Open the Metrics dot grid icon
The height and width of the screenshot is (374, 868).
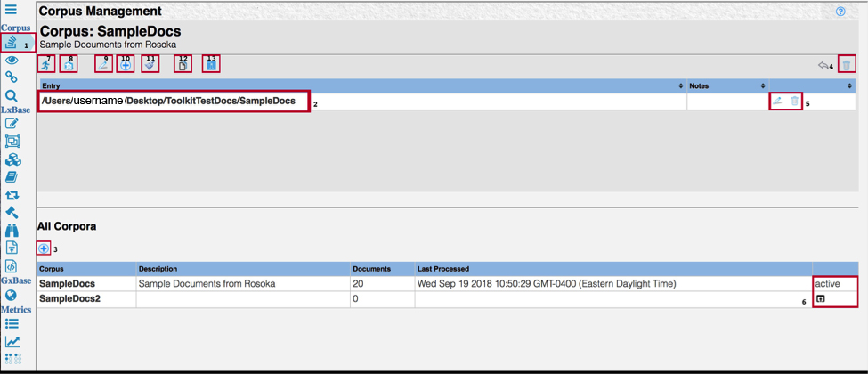click(x=12, y=359)
